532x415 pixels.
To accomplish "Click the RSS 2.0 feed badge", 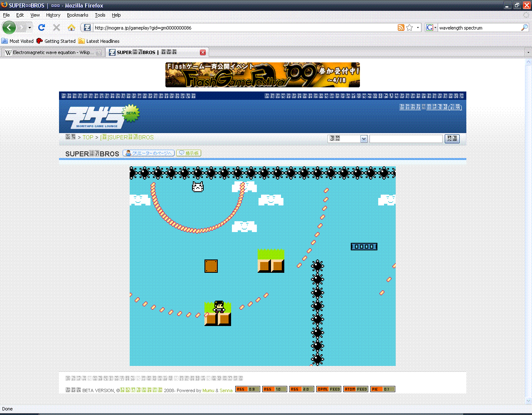I will (301, 389).
